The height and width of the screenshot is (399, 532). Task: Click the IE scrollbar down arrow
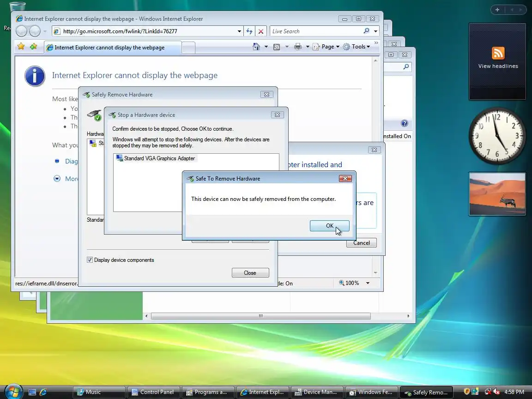pos(375,273)
